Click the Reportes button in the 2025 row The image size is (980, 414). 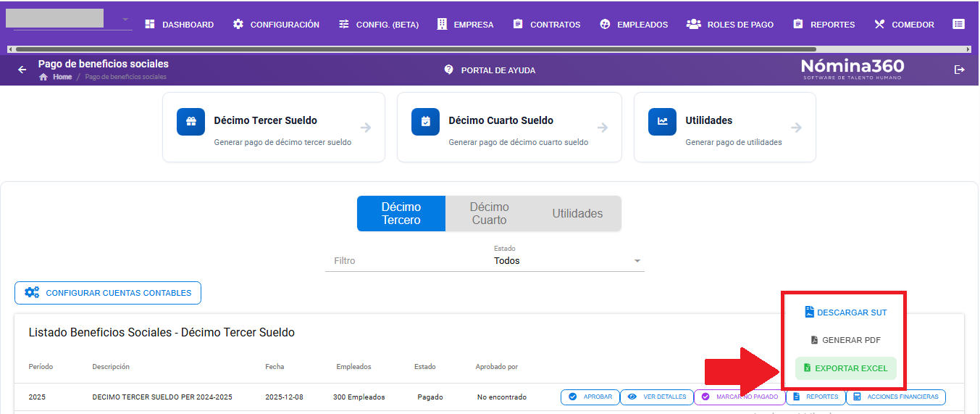(x=816, y=397)
